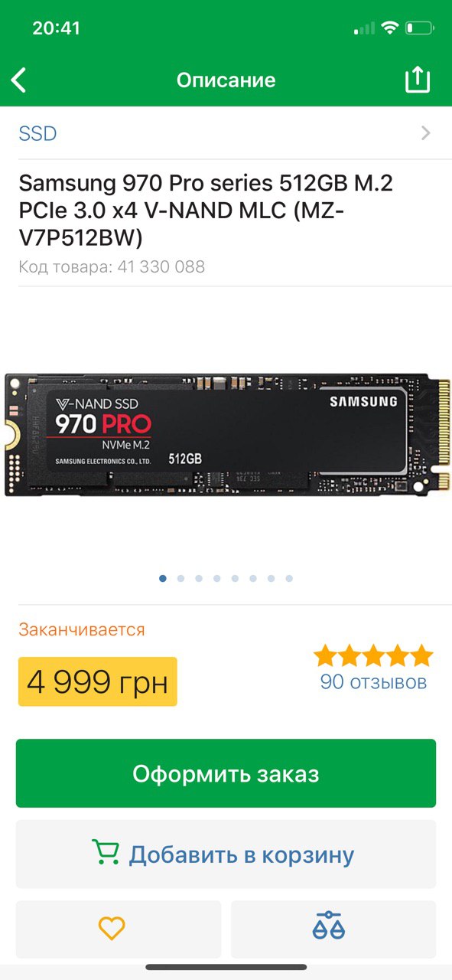Tap the share icon in header
This screenshot has width=452, height=980.
418,79
